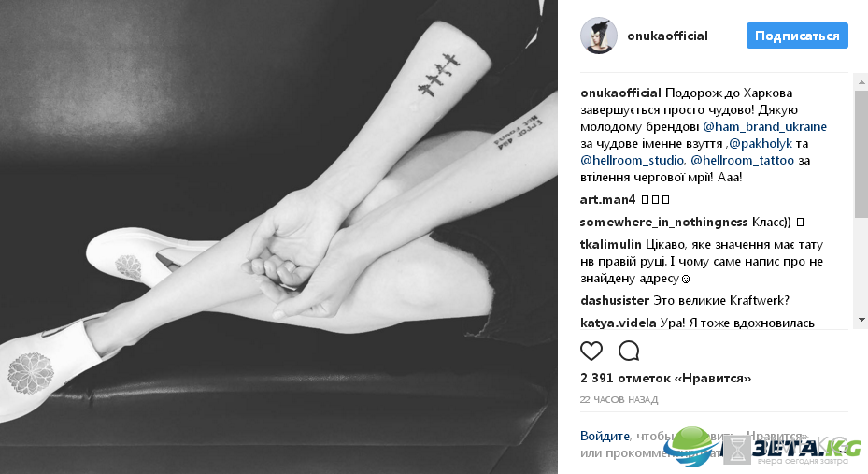Open the @pakholyk mention link
Image resolution: width=868 pixels, height=474 pixels.
click(761, 144)
